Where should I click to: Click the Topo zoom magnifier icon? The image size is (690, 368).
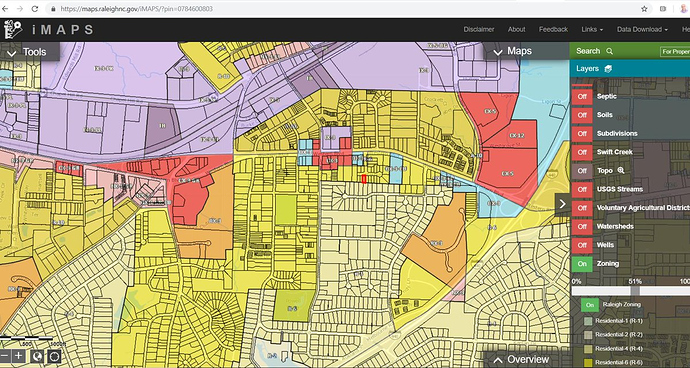[621, 170]
